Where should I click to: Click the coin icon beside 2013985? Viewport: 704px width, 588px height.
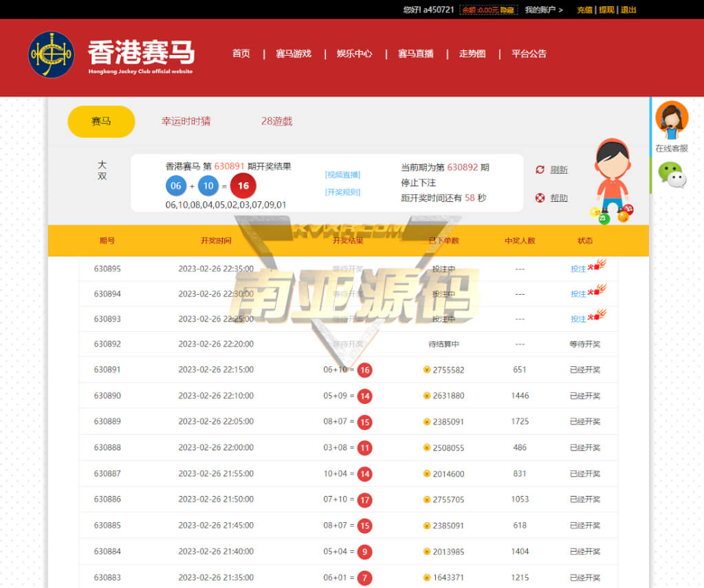426,551
